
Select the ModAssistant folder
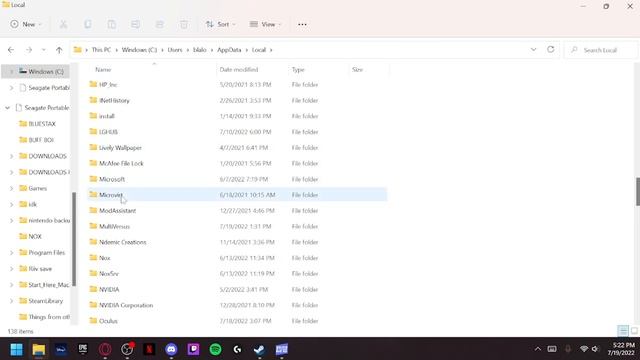[238, 211]
